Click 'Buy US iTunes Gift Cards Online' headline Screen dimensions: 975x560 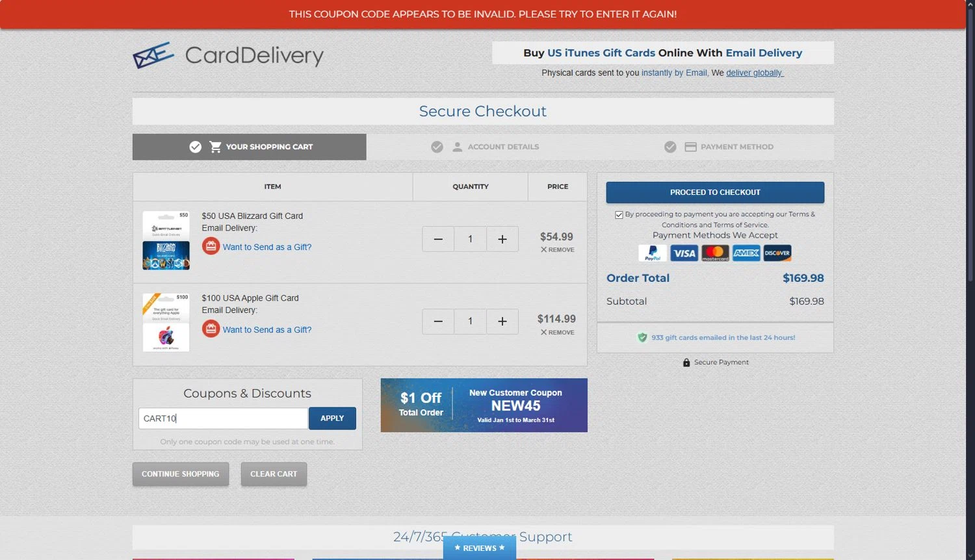(663, 53)
